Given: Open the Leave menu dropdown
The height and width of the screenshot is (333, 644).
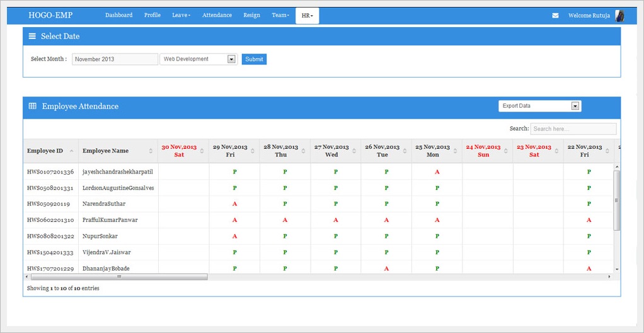Looking at the screenshot, I should (x=181, y=15).
